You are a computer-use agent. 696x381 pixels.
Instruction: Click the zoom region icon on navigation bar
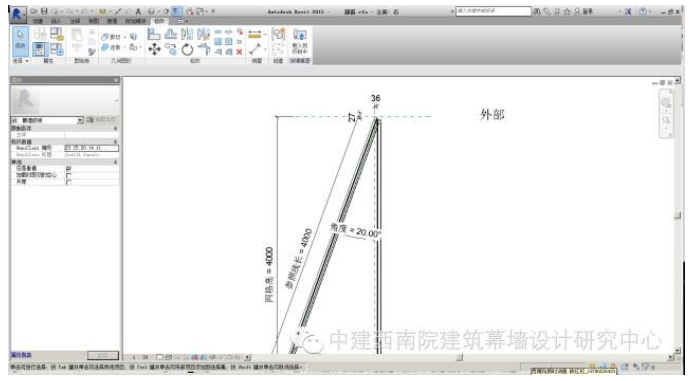coord(666,120)
